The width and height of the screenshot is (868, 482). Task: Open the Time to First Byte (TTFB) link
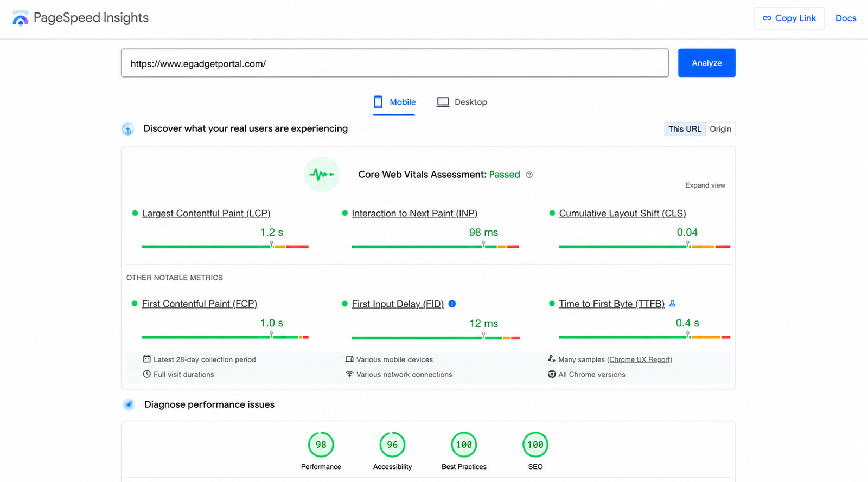[x=611, y=304]
